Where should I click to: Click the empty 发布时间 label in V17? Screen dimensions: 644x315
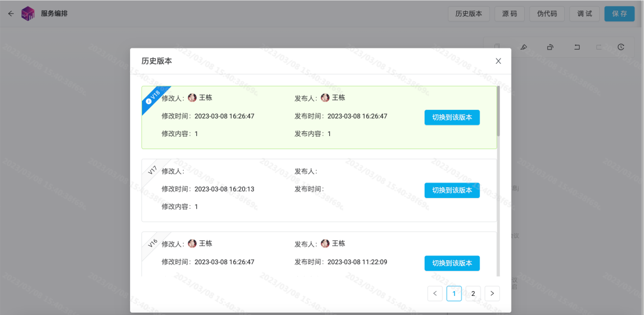pyautogui.click(x=309, y=189)
